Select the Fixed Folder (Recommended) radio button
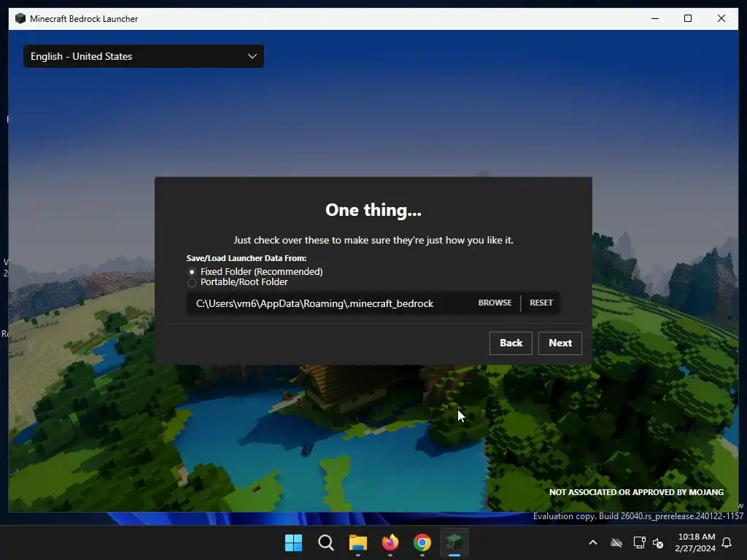The width and height of the screenshot is (747, 560). (x=192, y=272)
